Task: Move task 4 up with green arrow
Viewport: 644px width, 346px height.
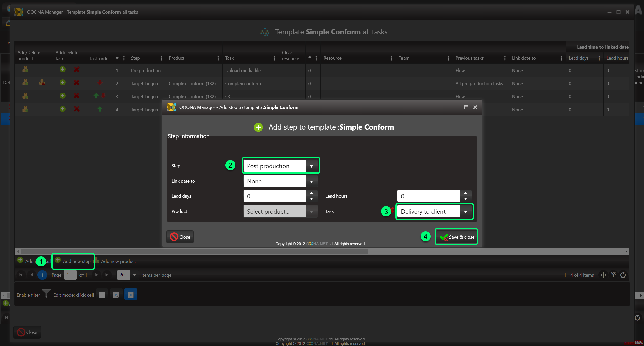Action: tap(100, 109)
